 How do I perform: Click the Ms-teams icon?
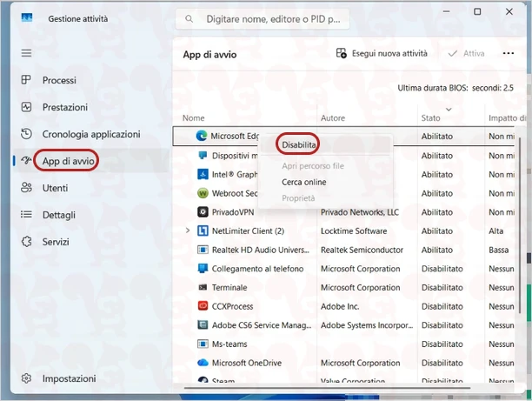203,344
